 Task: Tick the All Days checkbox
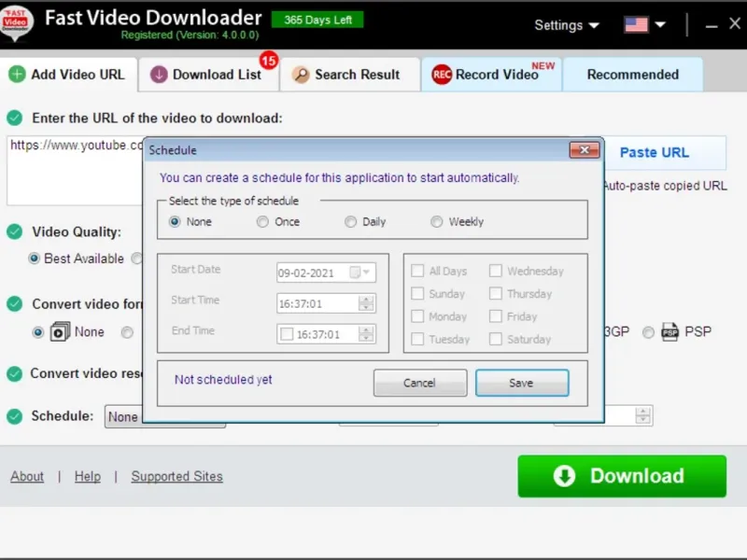point(417,271)
